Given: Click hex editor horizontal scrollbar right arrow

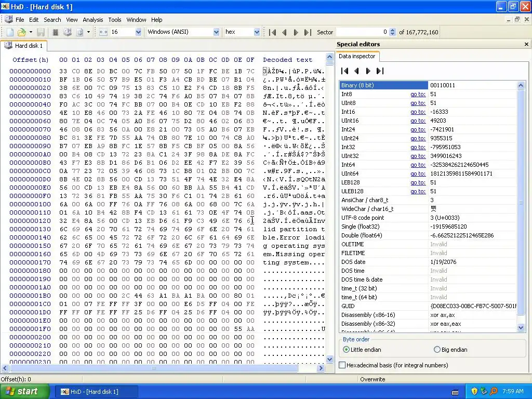Looking at the screenshot, I should [321, 368].
